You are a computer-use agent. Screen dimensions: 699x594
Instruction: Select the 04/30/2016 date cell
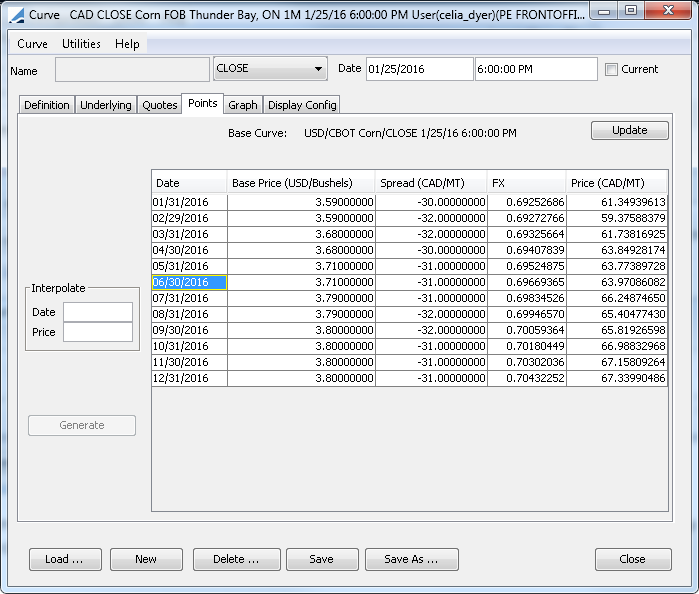(189, 250)
